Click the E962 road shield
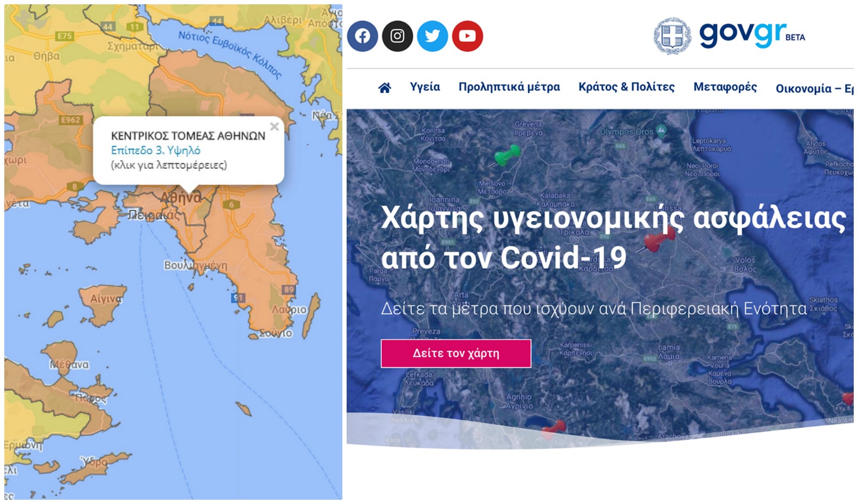The image size is (858, 504). tap(71, 120)
